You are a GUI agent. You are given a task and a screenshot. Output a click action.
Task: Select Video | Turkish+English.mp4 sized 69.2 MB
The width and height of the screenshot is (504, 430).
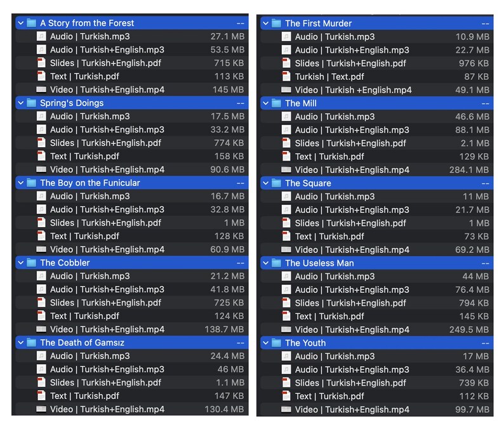(352, 250)
